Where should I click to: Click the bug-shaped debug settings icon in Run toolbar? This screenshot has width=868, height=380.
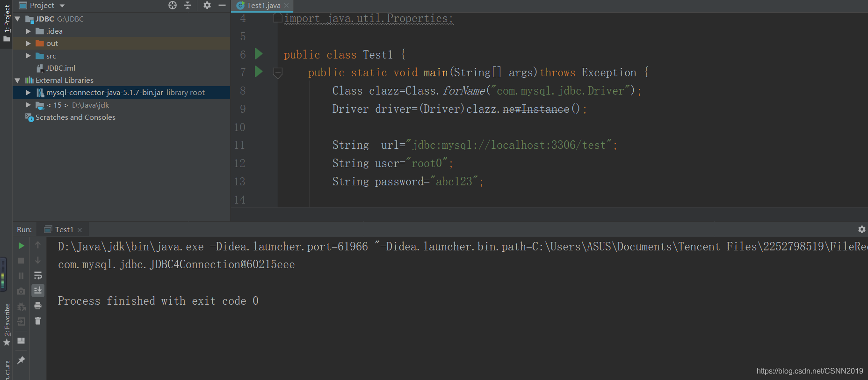[x=21, y=307]
